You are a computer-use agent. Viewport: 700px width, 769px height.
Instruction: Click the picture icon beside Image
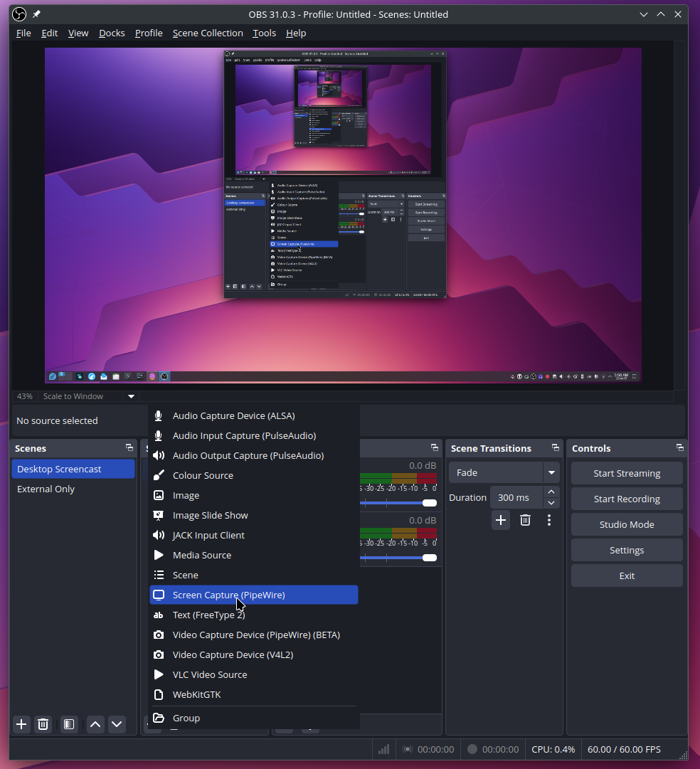pyautogui.click(x=159, y=495)
